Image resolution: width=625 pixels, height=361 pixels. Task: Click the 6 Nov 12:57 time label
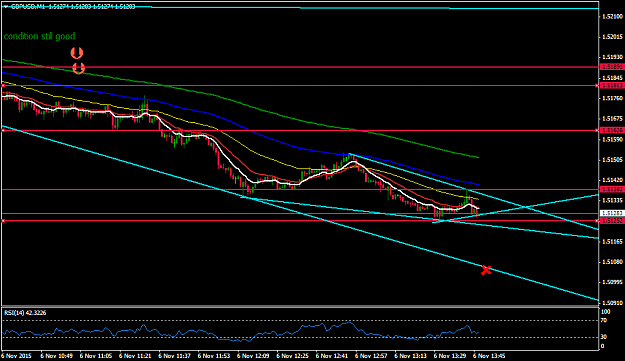(x=371, y=355)
